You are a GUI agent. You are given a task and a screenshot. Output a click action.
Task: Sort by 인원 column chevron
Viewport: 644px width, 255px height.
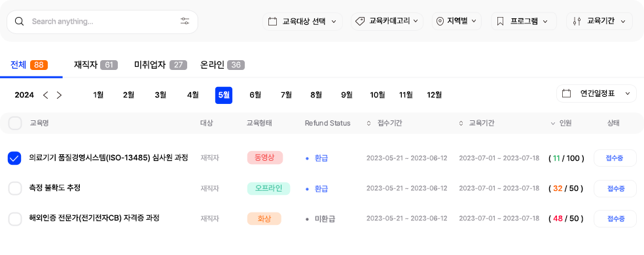coord(552,123)
